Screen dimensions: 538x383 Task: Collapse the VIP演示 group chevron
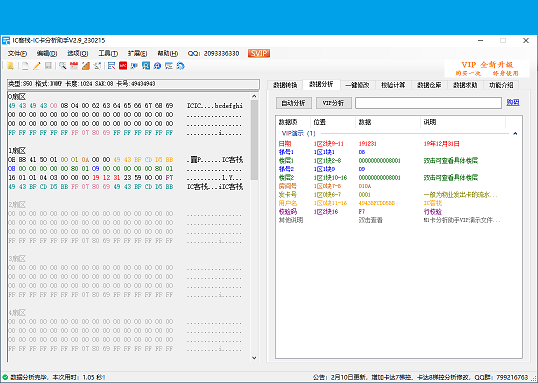(x=515, y=134)
